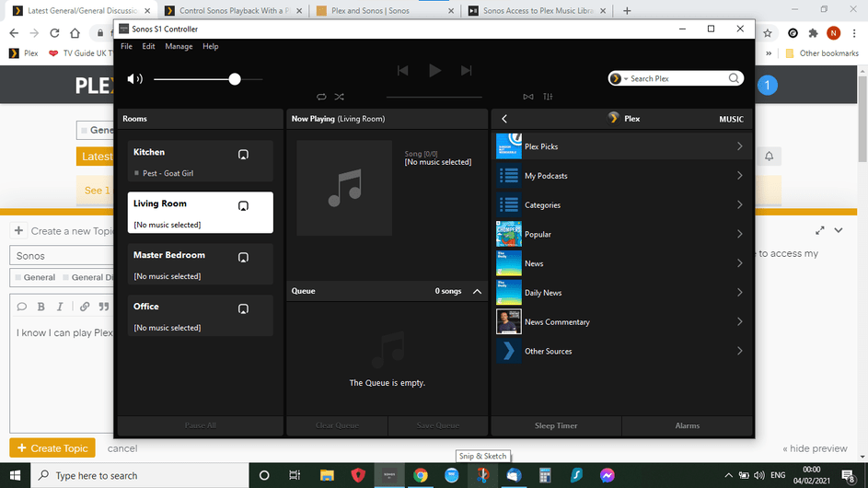This screenshot has width=868, height=488.
Task: Open the EQ settings icon
Action: click(x=548, y=97)
